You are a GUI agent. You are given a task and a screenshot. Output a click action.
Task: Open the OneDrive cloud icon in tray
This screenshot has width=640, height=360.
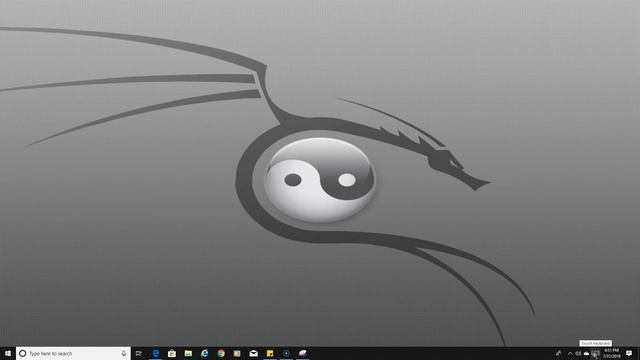[587, 353]
